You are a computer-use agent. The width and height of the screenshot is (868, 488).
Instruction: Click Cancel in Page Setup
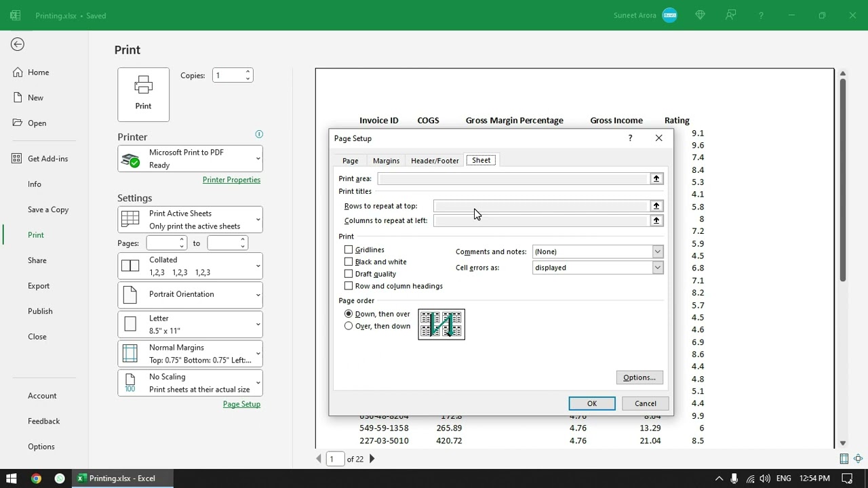(646, 404)
